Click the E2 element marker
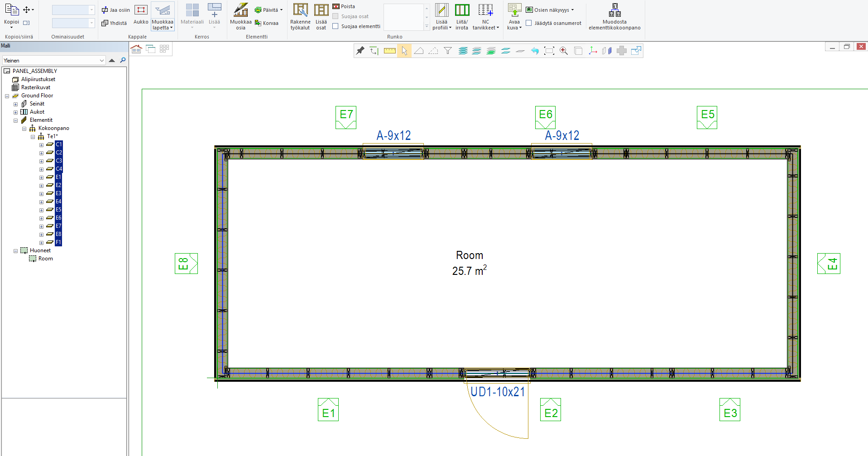868x456 pixels. (x=551, y=409)
